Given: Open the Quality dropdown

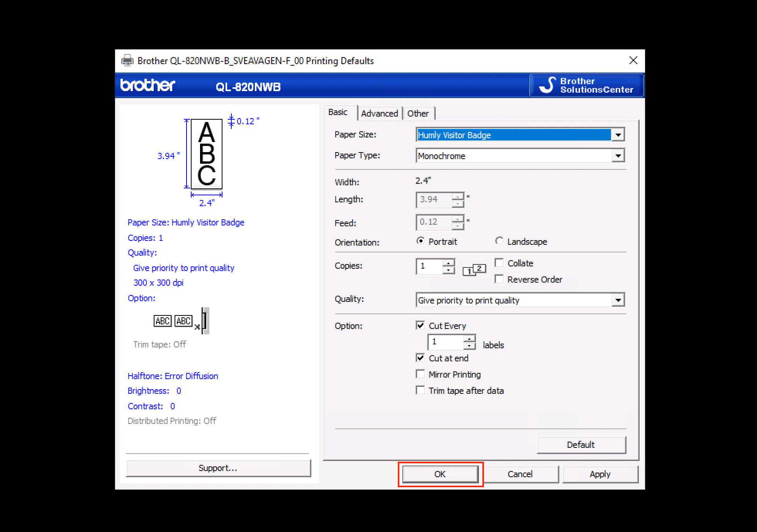Looking at the screenshot, I should tap(520, 300).
